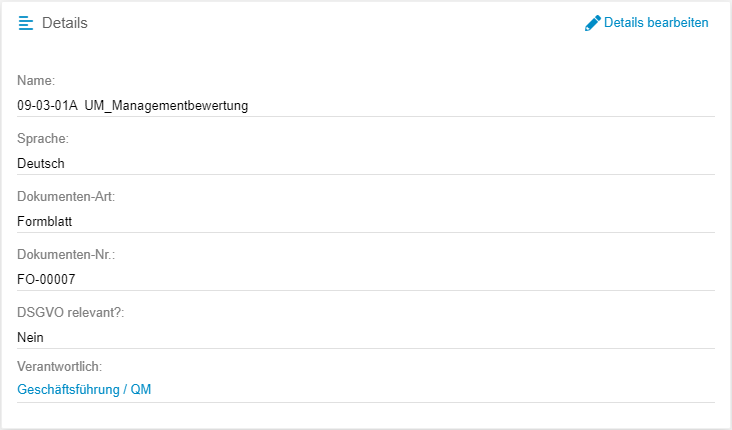This screenshot has height=430, width=732.
Task: Open the 'Geschäftsführung / QM' responsible link
Action: click(83, 389)
